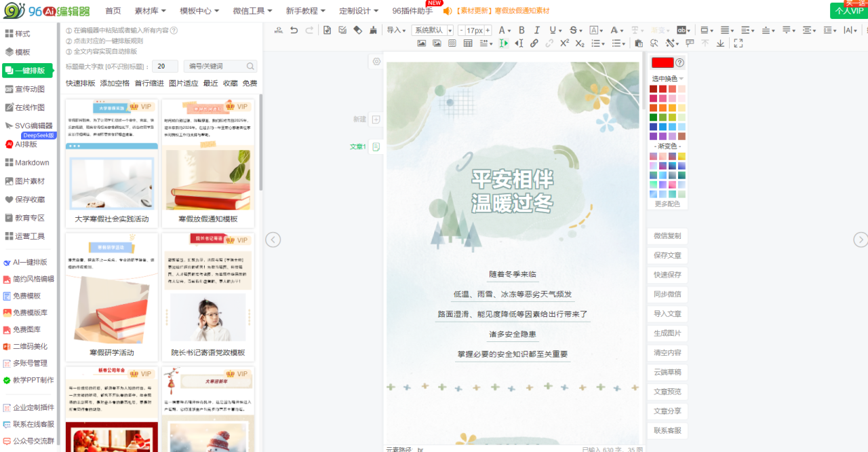
Task: Expand the 选中换色 dropdown
Action: coord(667,79)
